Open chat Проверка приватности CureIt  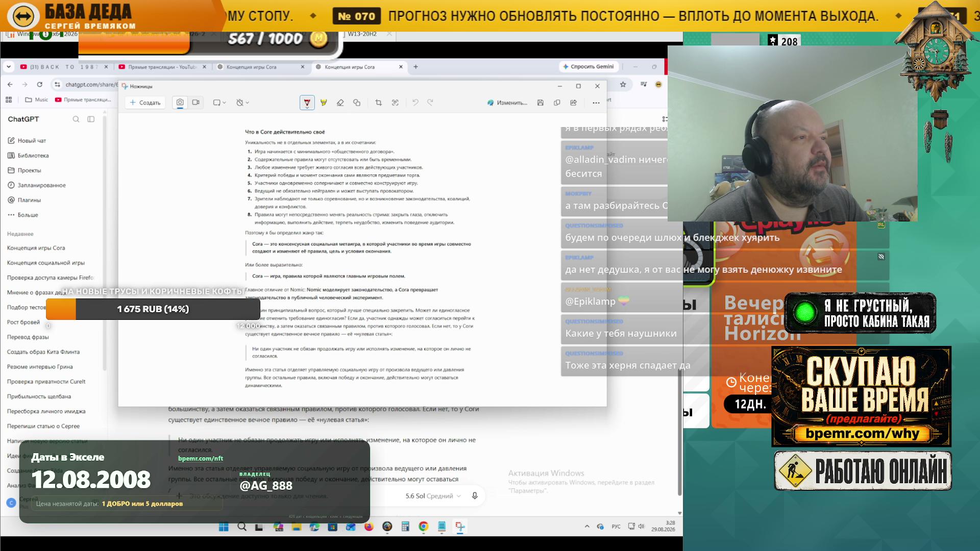46,382
